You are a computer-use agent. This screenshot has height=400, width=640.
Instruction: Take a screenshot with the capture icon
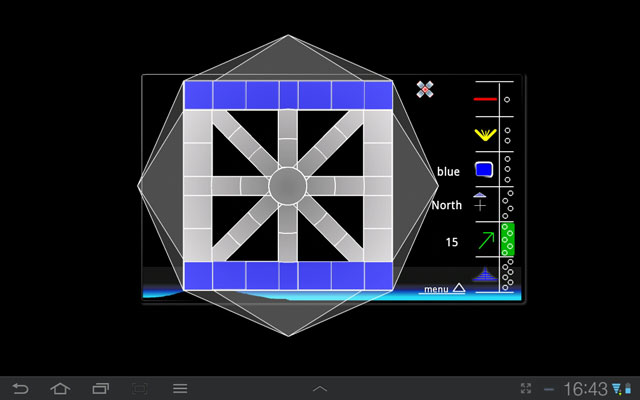[x=140, y=389]
